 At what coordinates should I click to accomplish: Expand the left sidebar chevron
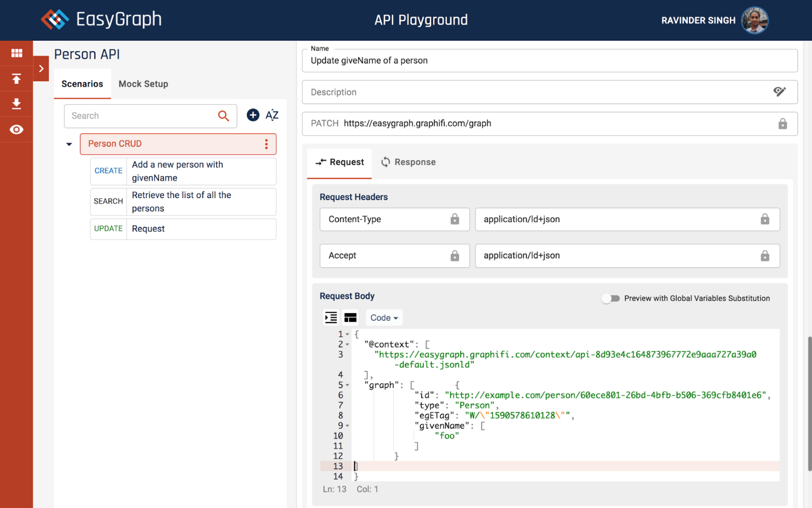click(x=41, y=69)
